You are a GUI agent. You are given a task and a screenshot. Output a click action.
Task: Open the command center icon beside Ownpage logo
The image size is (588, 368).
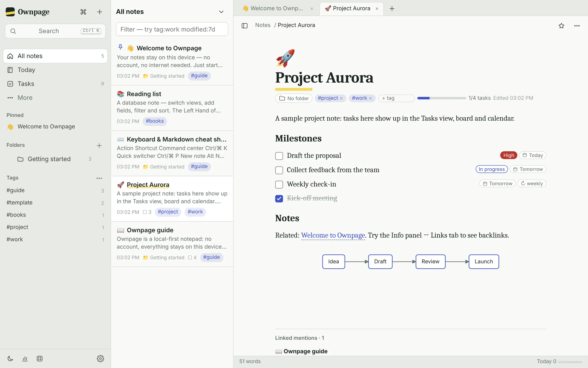coord(83,12)
